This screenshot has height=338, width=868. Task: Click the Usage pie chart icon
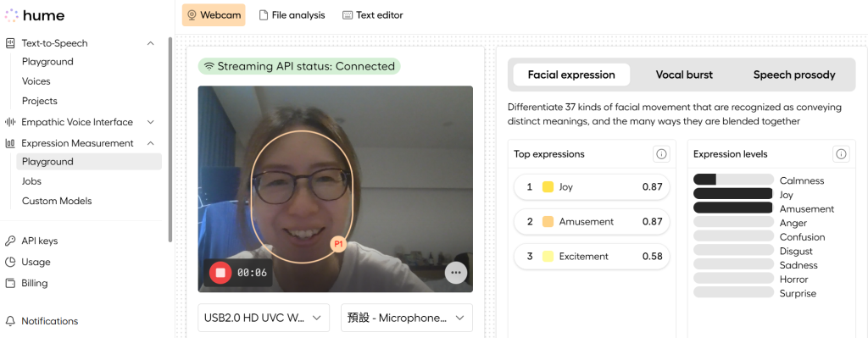[x=10, y=263]
